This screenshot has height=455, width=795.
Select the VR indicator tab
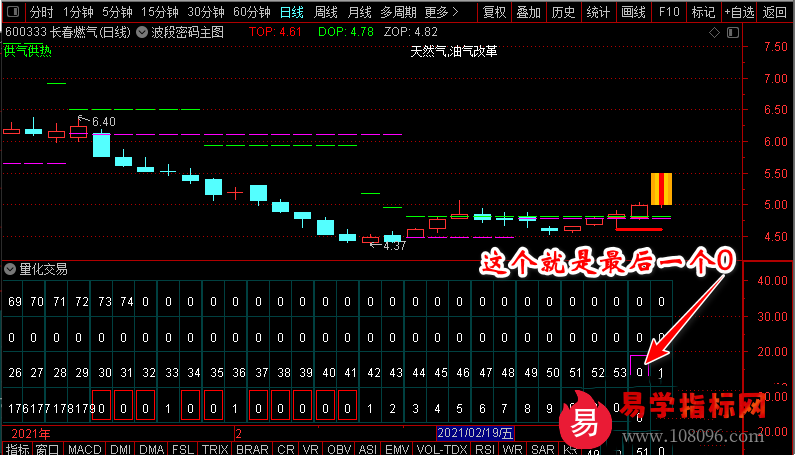(310, 449)
